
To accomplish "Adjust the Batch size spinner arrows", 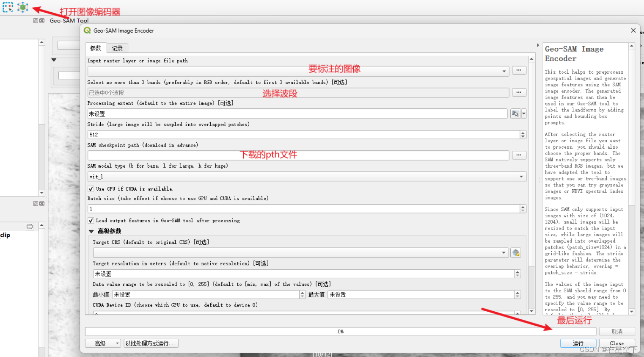I will click(x=523, y=209).
